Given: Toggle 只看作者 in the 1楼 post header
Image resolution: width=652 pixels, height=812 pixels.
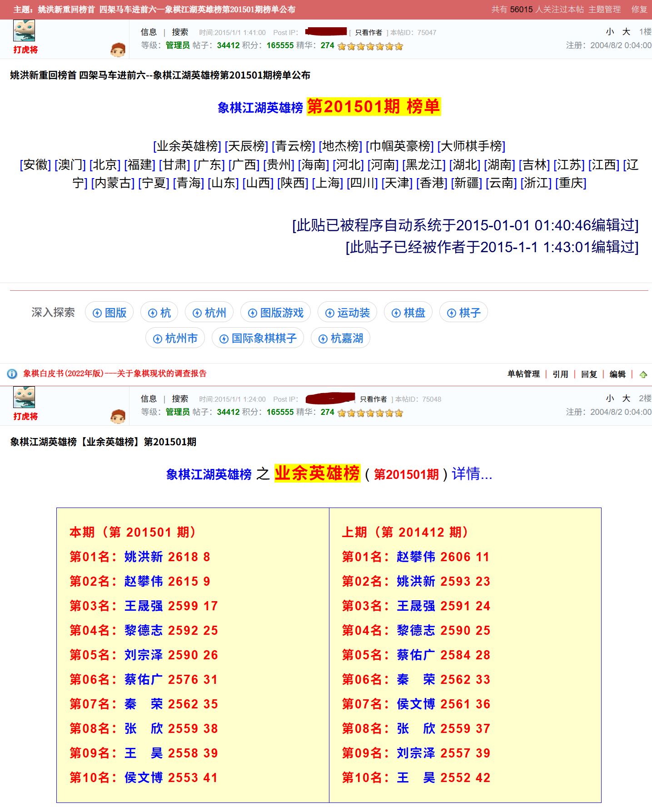Looking at the screenshot, I should click(x=368, y=33).
